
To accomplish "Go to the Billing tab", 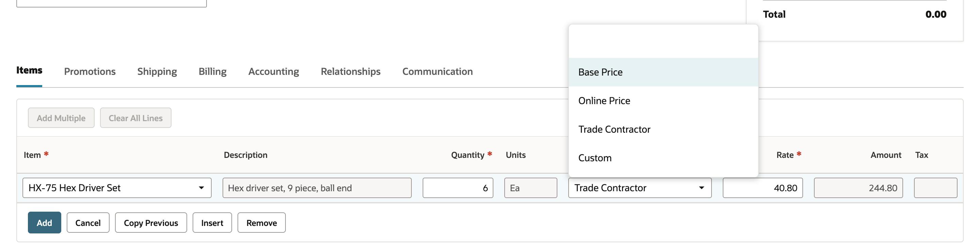I will [x=213, y=71].
